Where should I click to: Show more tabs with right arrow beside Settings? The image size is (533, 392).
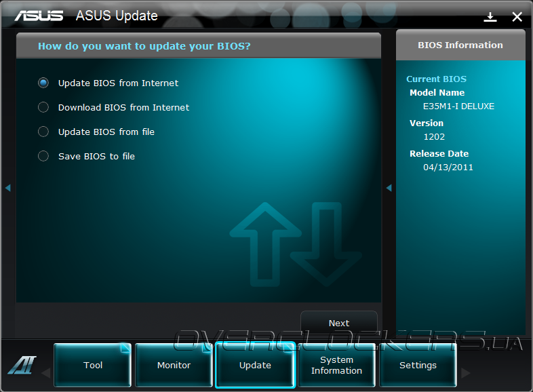click(x=465, y=373)
